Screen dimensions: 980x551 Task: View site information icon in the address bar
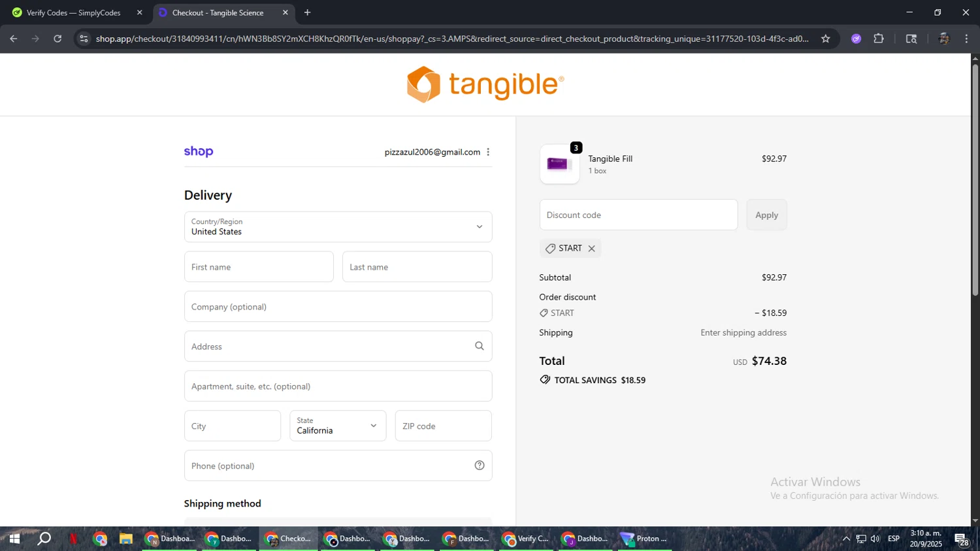[84, 39]
